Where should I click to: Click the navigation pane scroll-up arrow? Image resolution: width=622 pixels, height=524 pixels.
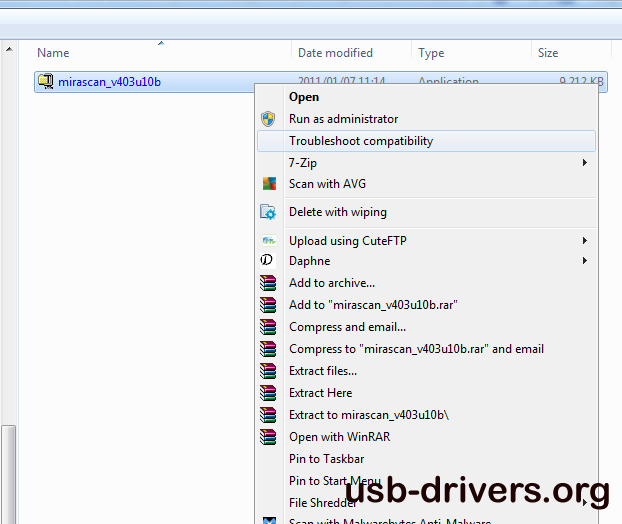pyautogui.click(x=9, y=49)
